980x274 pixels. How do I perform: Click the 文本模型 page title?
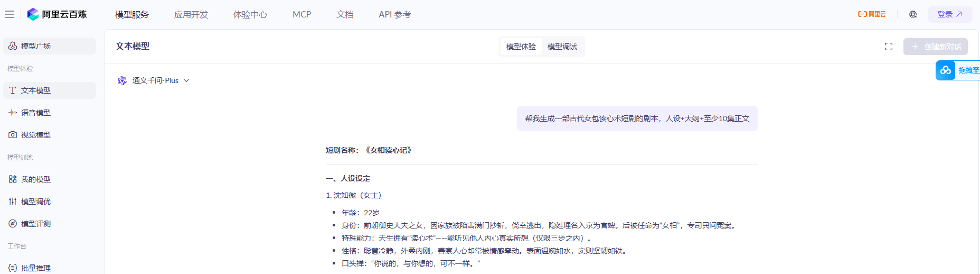133,46
